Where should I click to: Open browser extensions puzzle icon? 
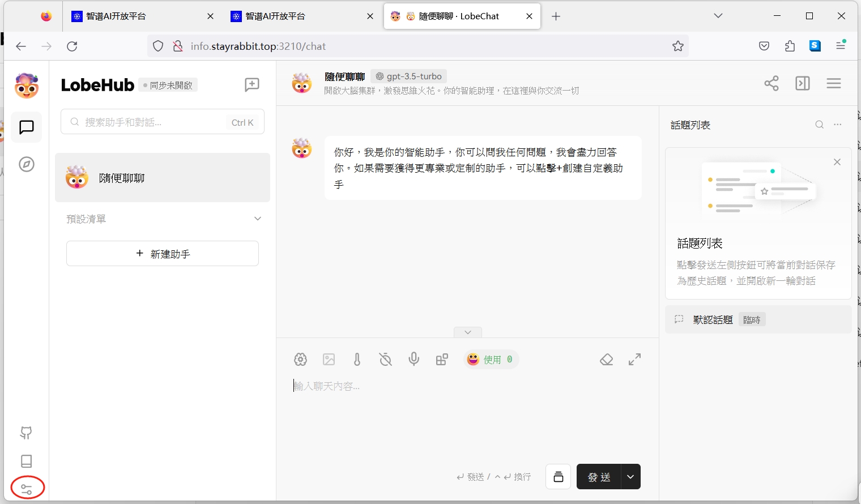[790, 46]
